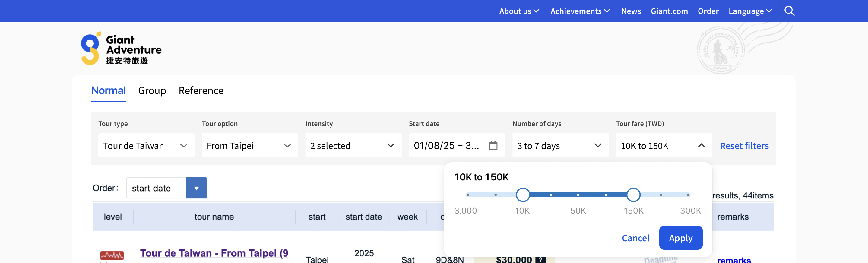Click the 150K slider handle

pos(633,195)
